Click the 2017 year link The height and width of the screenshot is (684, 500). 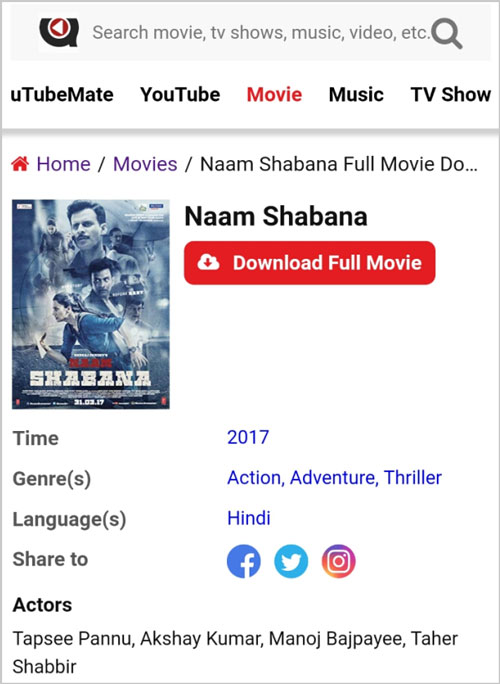tap(248, 437)
